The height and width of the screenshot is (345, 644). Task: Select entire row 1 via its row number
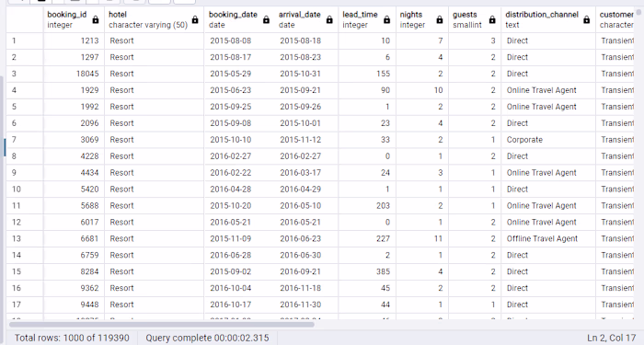coord(25,40)
